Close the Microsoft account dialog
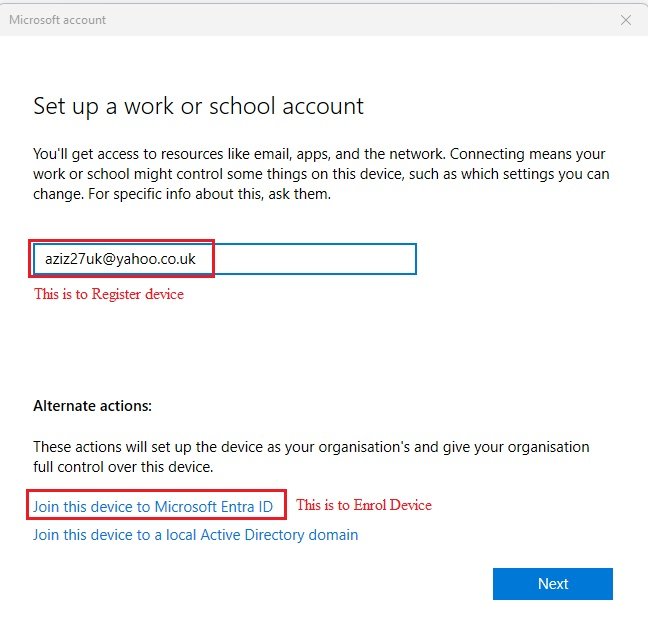 (x=626, y=20)
